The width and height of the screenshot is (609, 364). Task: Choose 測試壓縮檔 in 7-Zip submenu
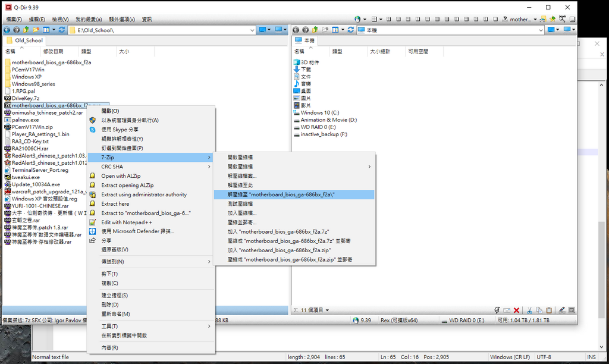[294, 204]
